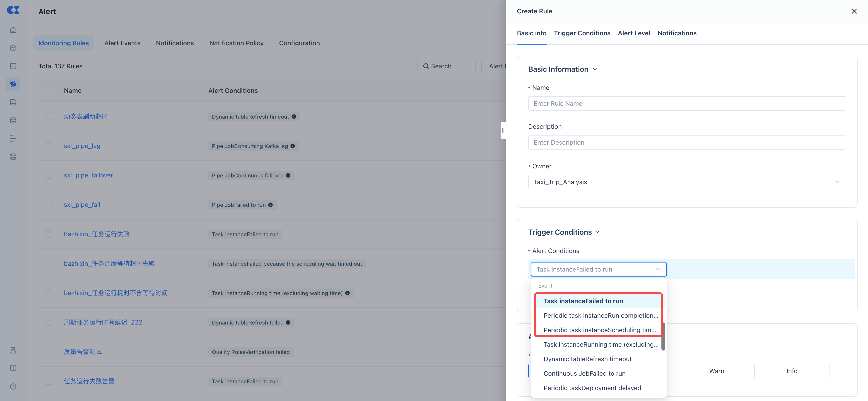
Task: Go to Alert Level tab in Create Rule
Action: click(634, 33)
